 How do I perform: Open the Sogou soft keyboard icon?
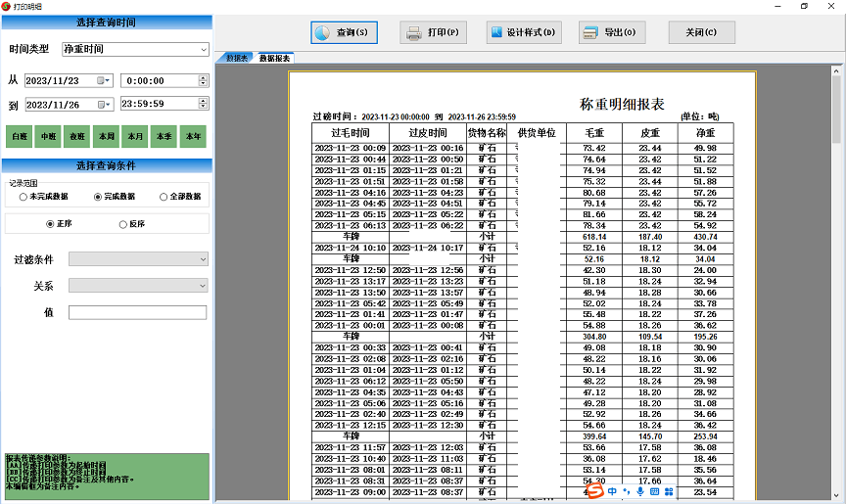654,491
